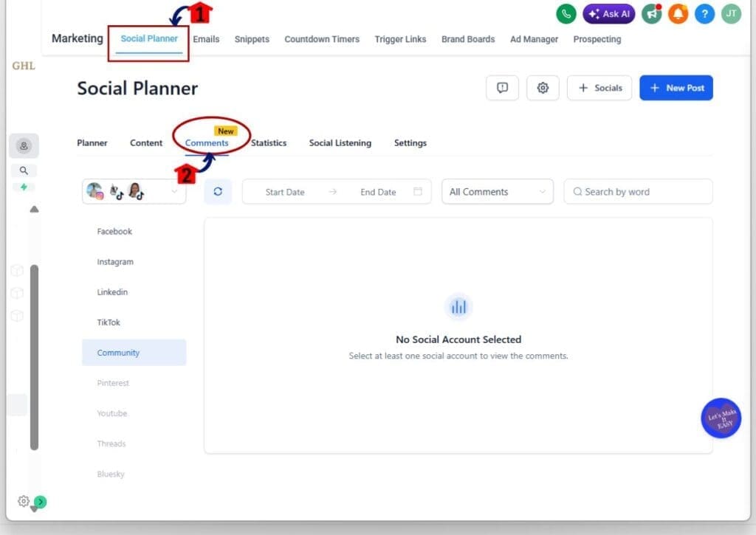The width and height of the screenshot is (756, 535).
Task: Expand the social accounts selector
Action: (133, 190)
